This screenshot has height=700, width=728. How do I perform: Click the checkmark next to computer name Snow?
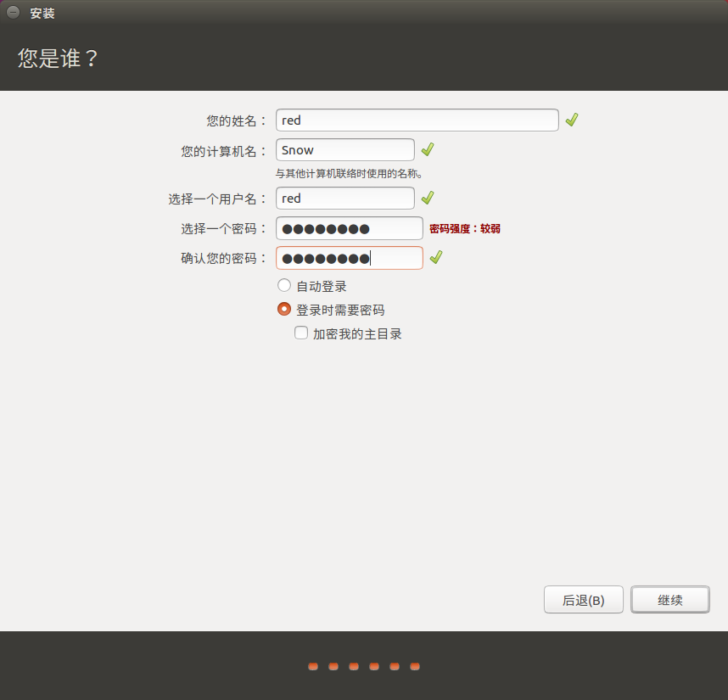[428, 149]
